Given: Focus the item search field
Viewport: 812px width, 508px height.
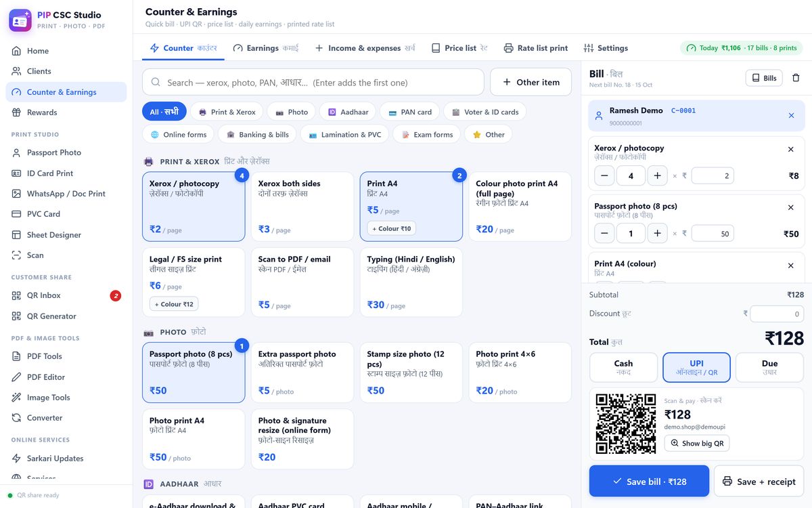Looking at the screenshot, I should point(313,82).
